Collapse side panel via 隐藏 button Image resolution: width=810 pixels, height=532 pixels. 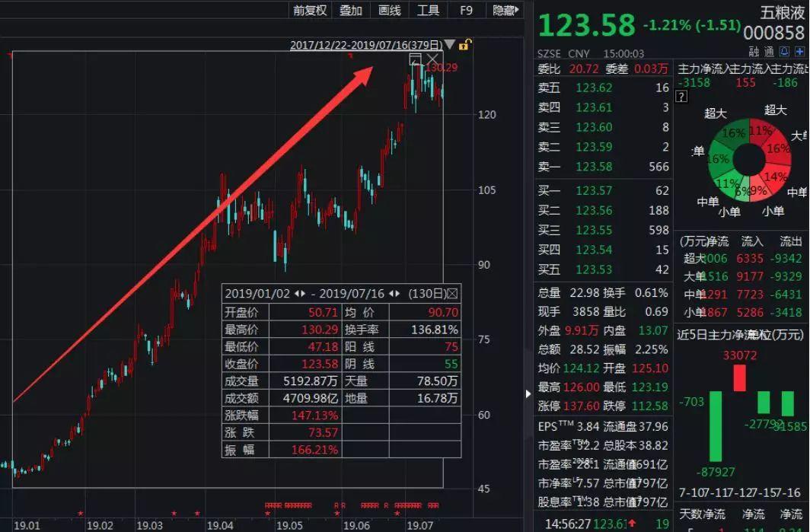point(505,11)
